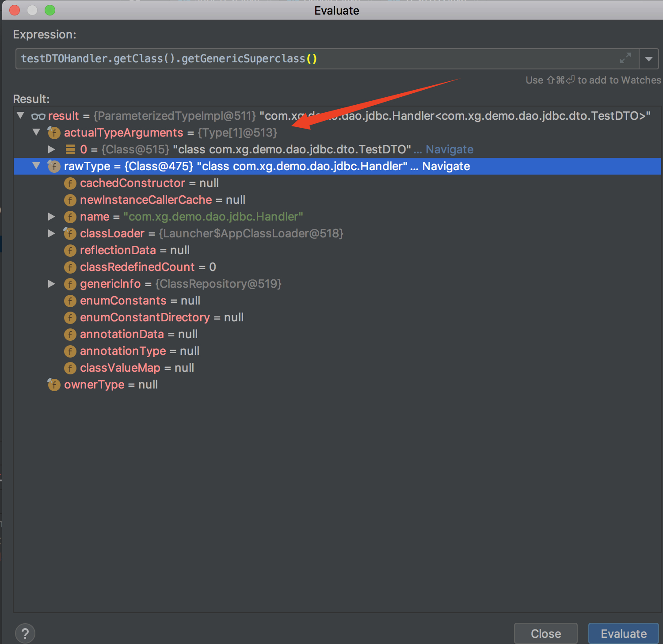Screen dimensions: 663x644
Task: Click the expand expression editor icon
Action: (625, 58)
